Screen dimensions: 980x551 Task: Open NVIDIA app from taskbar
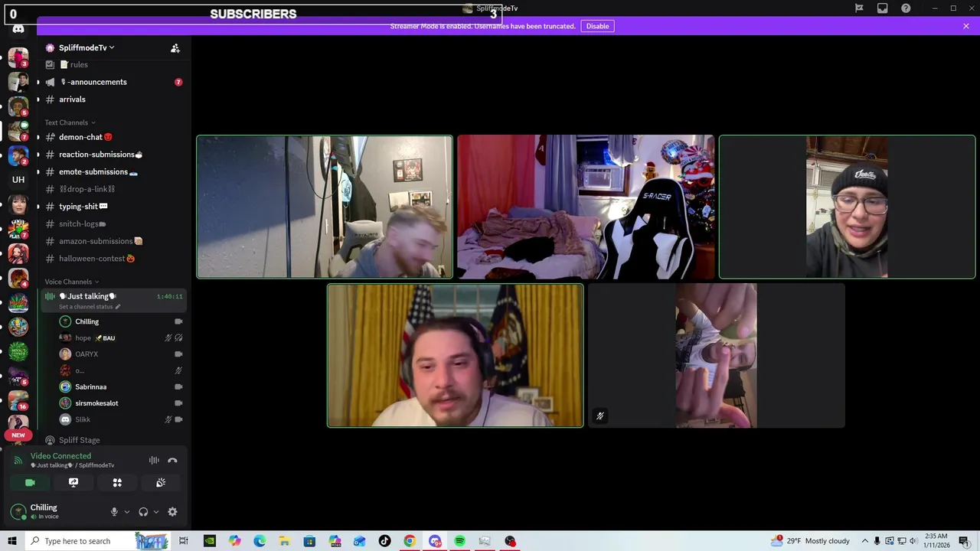[x=209, y=541]
